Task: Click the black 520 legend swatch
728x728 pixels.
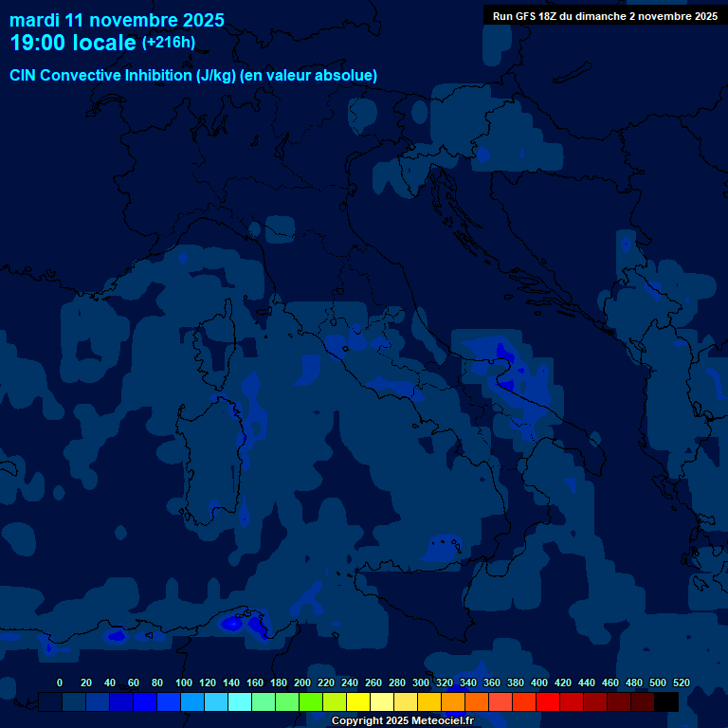Action: pos(666,702)
